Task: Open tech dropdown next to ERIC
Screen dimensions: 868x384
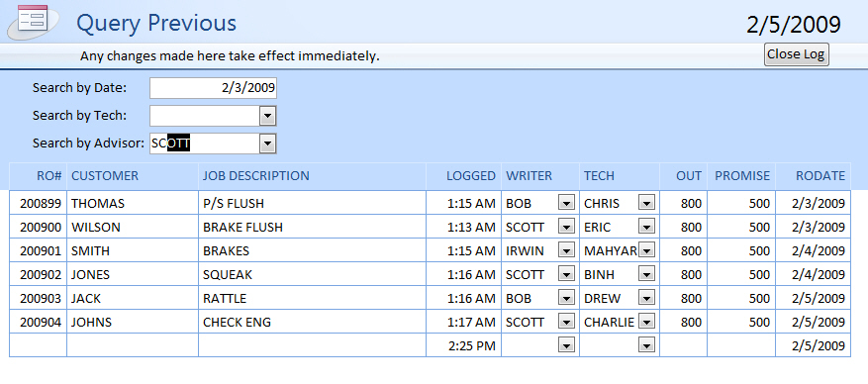Action: coord(646,227)
